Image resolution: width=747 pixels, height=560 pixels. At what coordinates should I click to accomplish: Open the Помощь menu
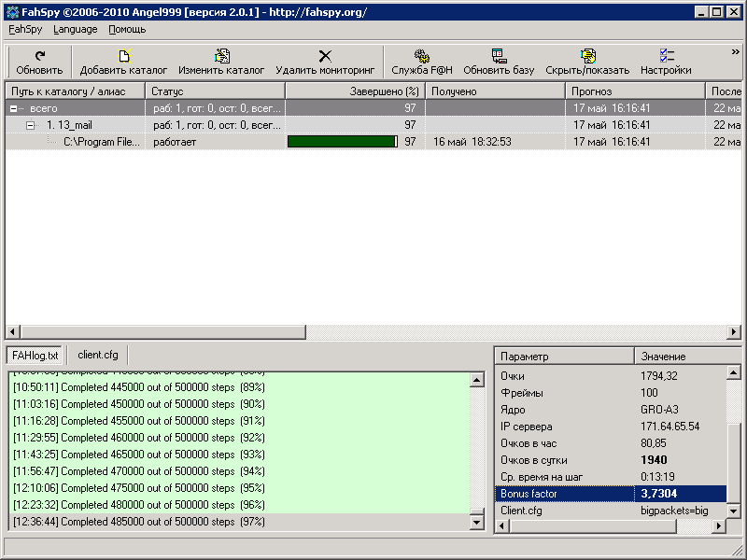(x=127, y=29)
